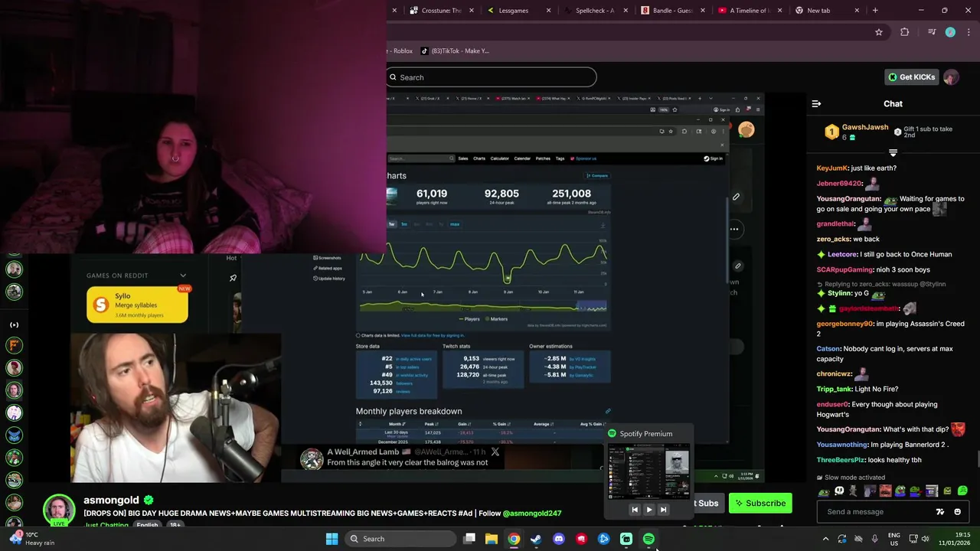Open the emoji picker in chat input
Image resolution: width=980 pixels, height=551 pixels.
[x=957, y=512]
